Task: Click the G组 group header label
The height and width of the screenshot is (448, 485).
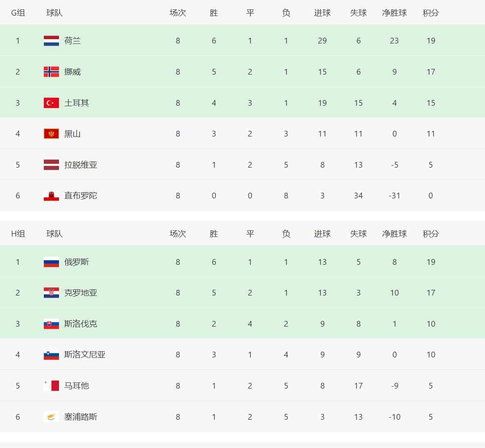Action: tap(18, 13)
